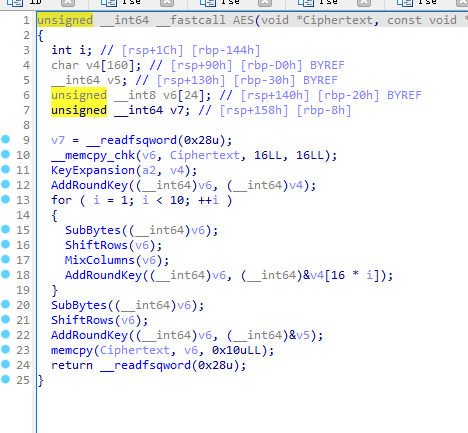Open SubBytes call on line 15
This screenshot has height=433, width=468.
[x=93, y=230]
